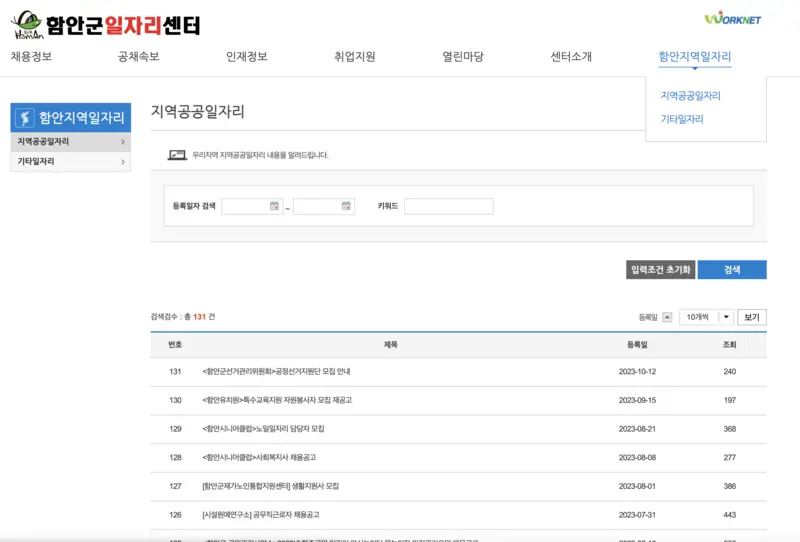Select 지역공공일자리 in the dropdown submenu
This screenshot has height=542, width=800.
coord(690,95)
